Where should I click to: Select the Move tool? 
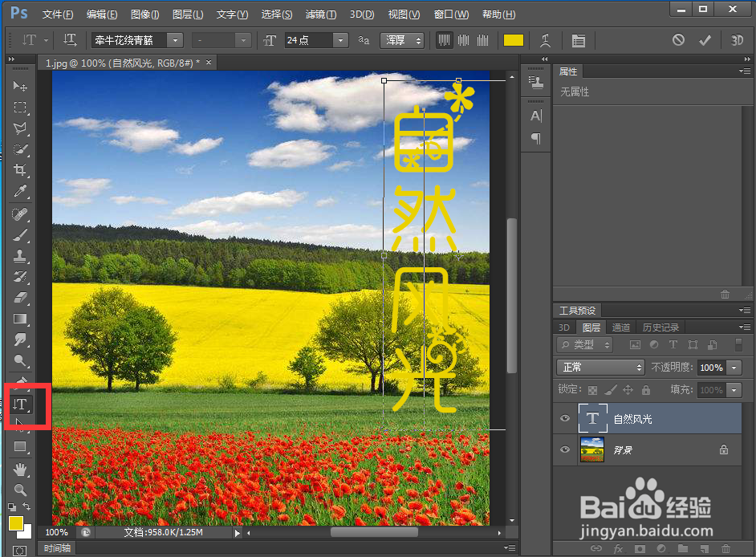click(x=20, y=87)
